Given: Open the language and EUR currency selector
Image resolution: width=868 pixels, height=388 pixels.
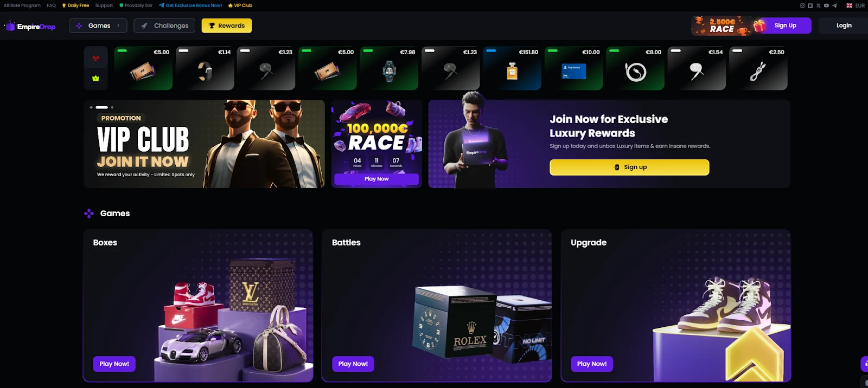Looking at the screenshot, I should pos(856,5).
